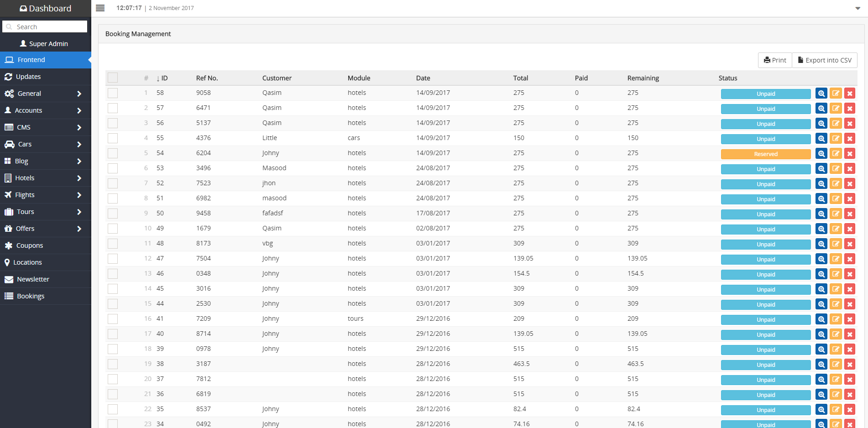868x428 pixels.
Task: Edit the booking from Little with module cars
Action: point(836,138)
